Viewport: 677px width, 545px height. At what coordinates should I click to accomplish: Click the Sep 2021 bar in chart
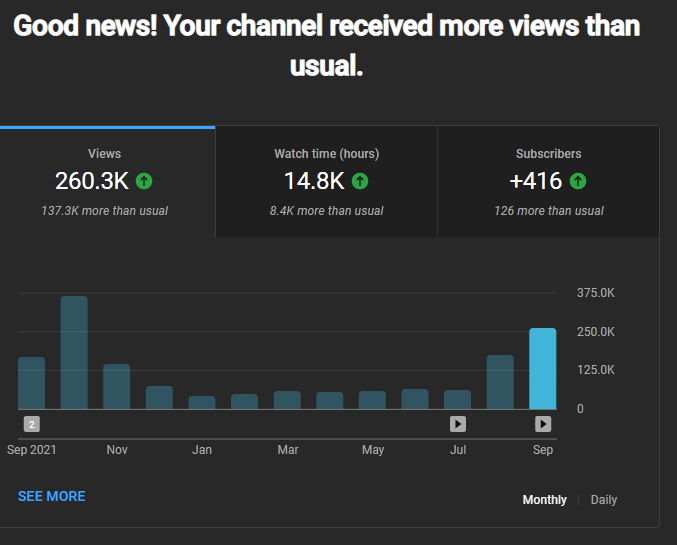pyautogui.click(x=32, y=383)
